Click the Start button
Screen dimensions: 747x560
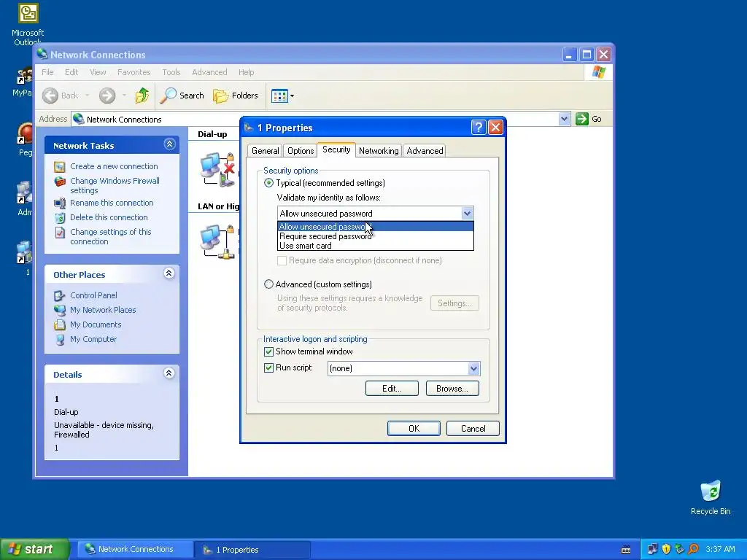[35, 549]
